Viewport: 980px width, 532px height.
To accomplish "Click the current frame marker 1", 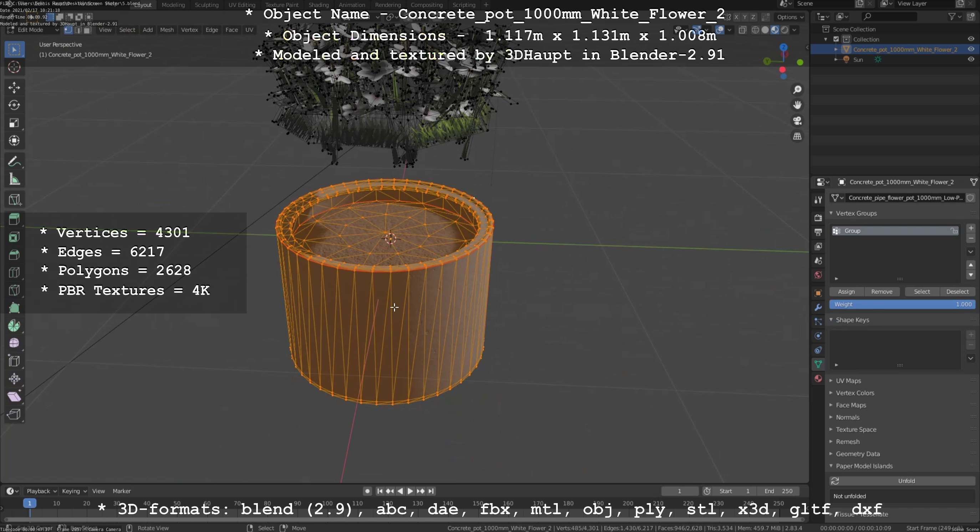I will click(30, 503).
